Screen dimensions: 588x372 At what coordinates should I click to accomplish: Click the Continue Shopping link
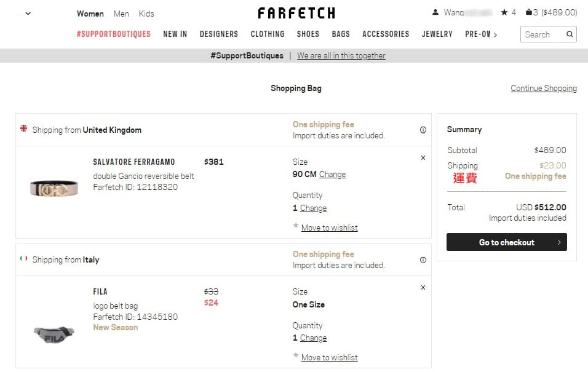point(544,89)
